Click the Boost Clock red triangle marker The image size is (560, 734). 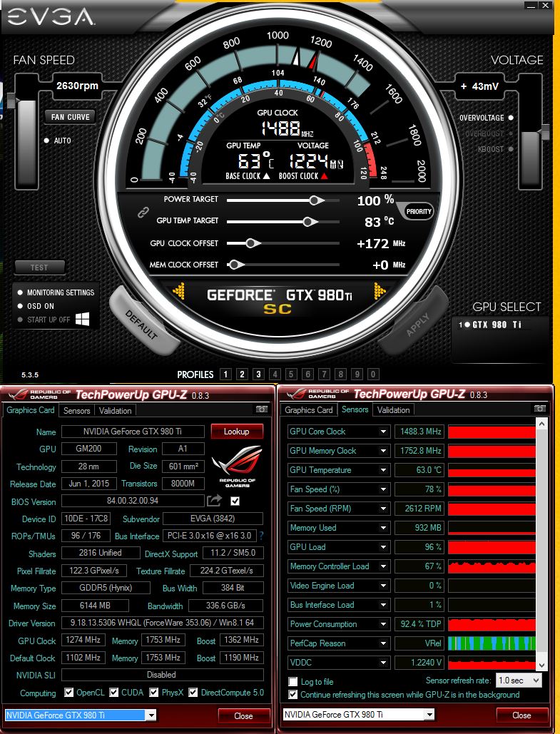tap(324, 176)
